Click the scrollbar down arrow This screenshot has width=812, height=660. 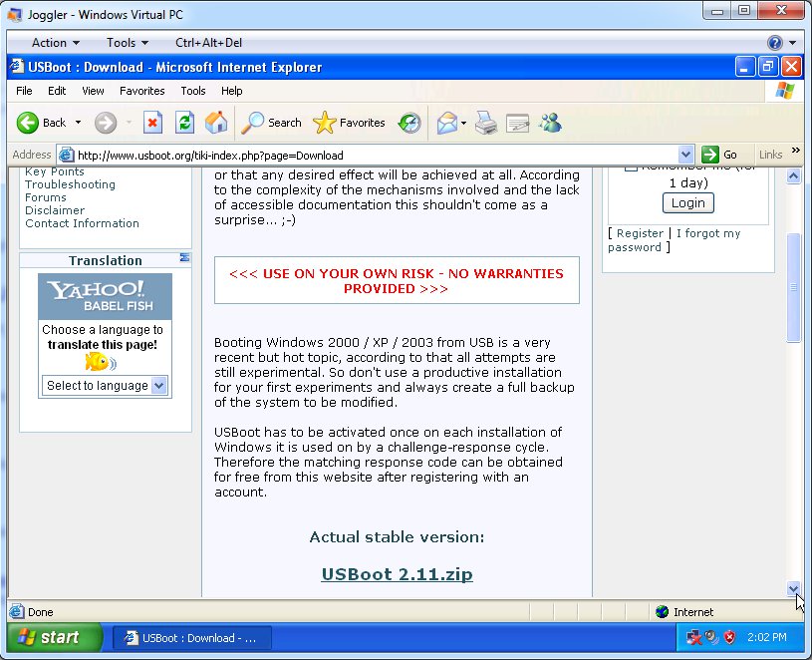793,588
